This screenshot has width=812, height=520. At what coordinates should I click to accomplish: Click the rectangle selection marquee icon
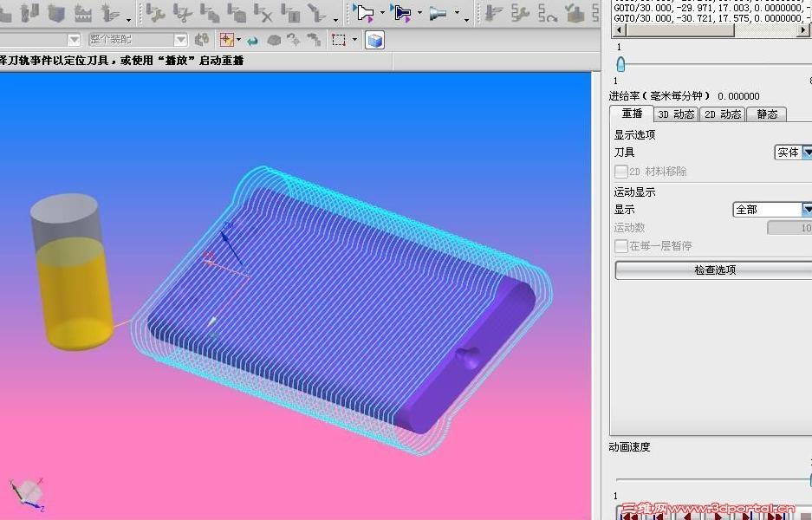339,40
